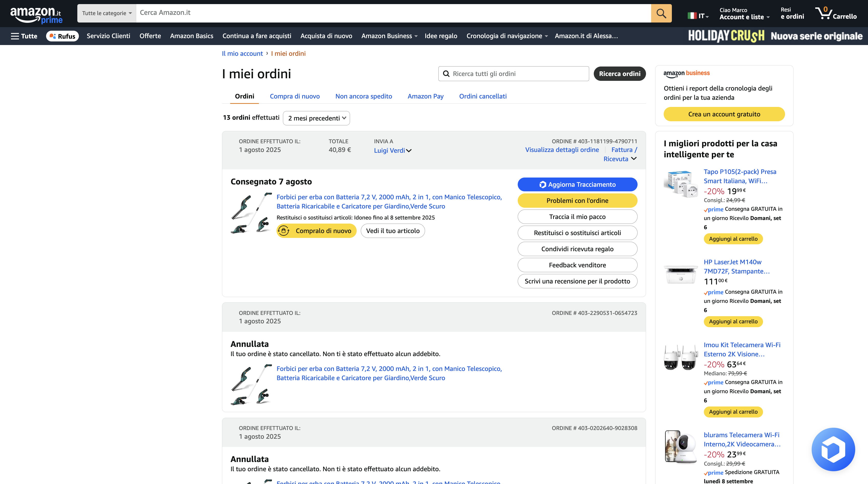Open Acquista di nuovo nav link
868x484 pixels.
[326, 36]
